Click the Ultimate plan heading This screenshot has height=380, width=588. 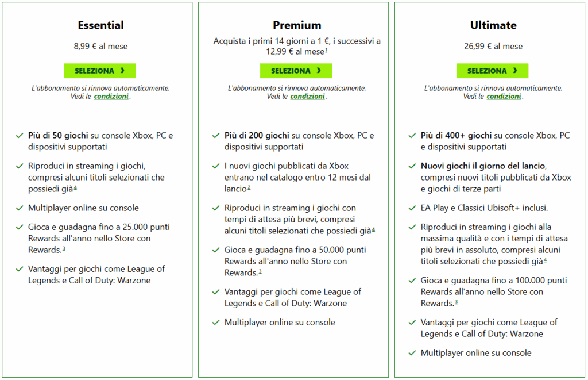point(492,25)
